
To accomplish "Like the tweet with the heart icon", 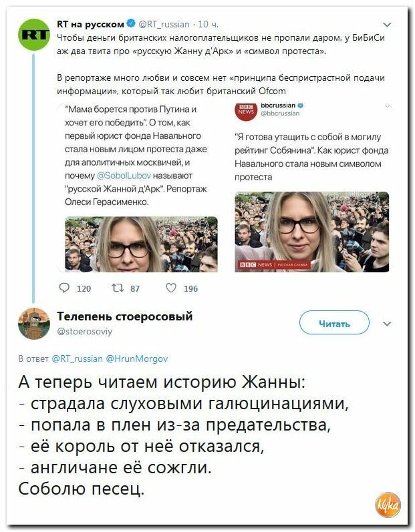I will 171,288.
